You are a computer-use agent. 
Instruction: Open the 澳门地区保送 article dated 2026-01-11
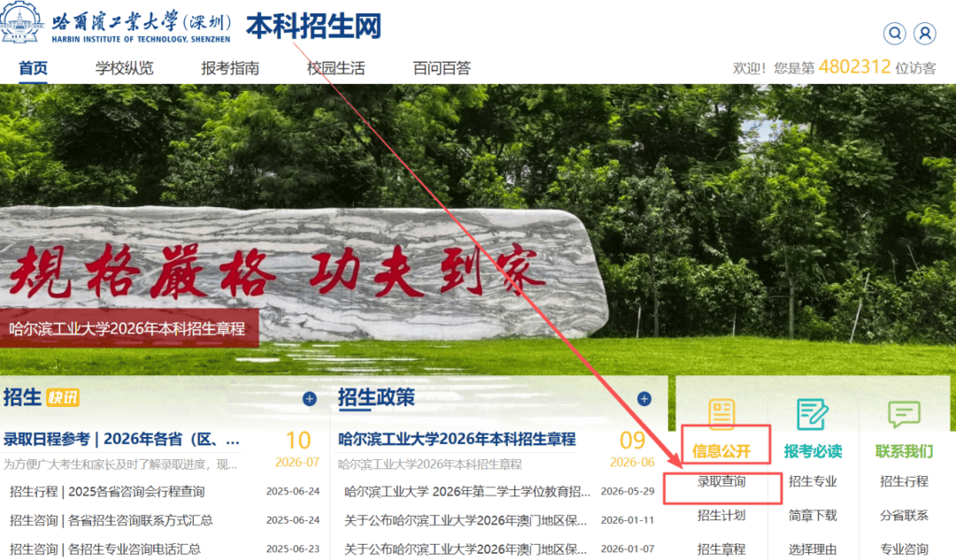point(466,520)
